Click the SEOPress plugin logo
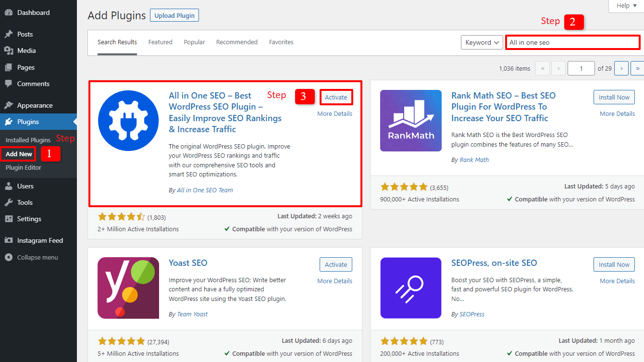 coord(411,288)
